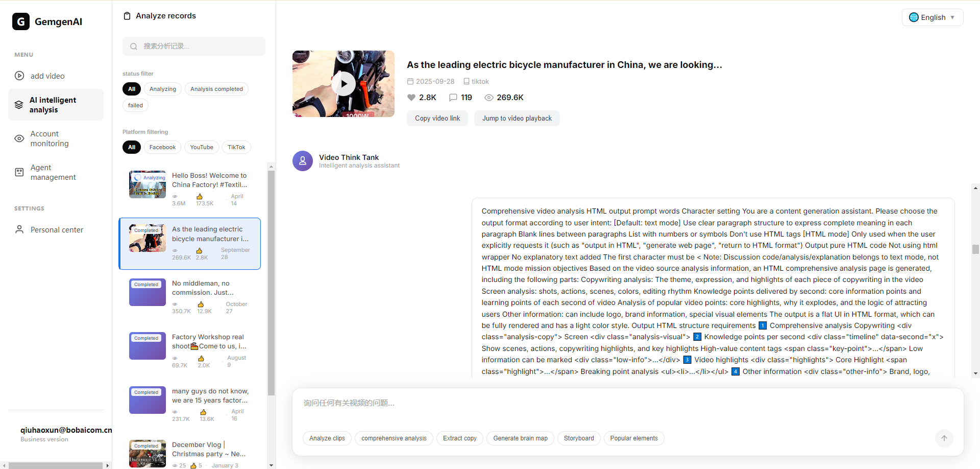Click the Video Think Tank avatar icon
Viewport: 980px width, 469px height.
tap(303, 161)
